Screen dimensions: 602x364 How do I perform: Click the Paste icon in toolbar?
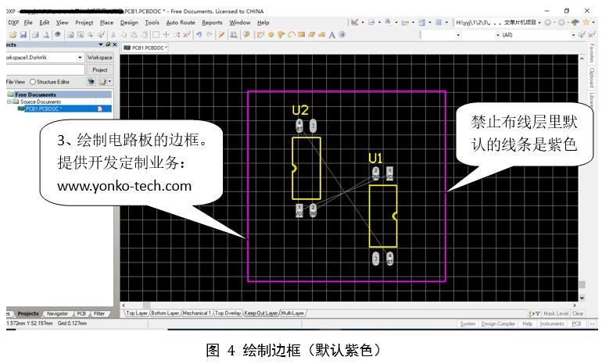coord(134,34)
